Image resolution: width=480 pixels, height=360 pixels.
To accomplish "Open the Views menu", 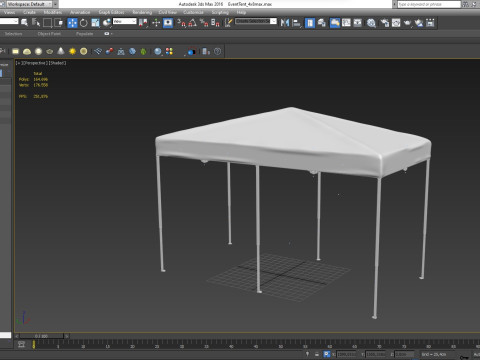I will pos(9,12).
